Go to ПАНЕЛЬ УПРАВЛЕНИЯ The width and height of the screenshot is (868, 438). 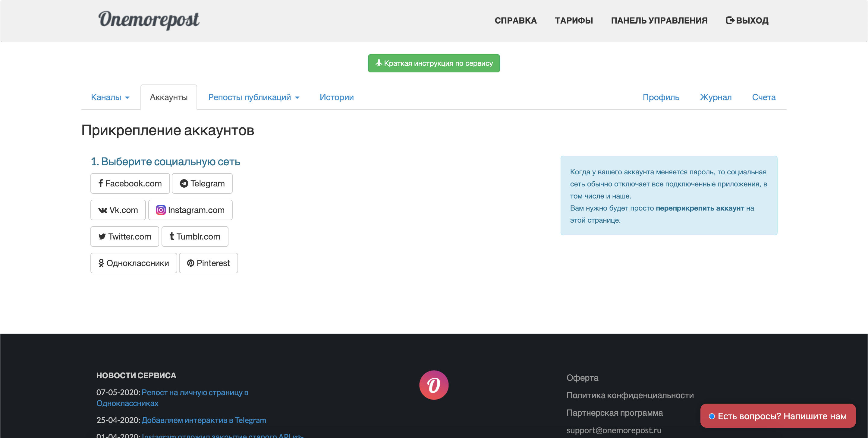click(659, 21)
